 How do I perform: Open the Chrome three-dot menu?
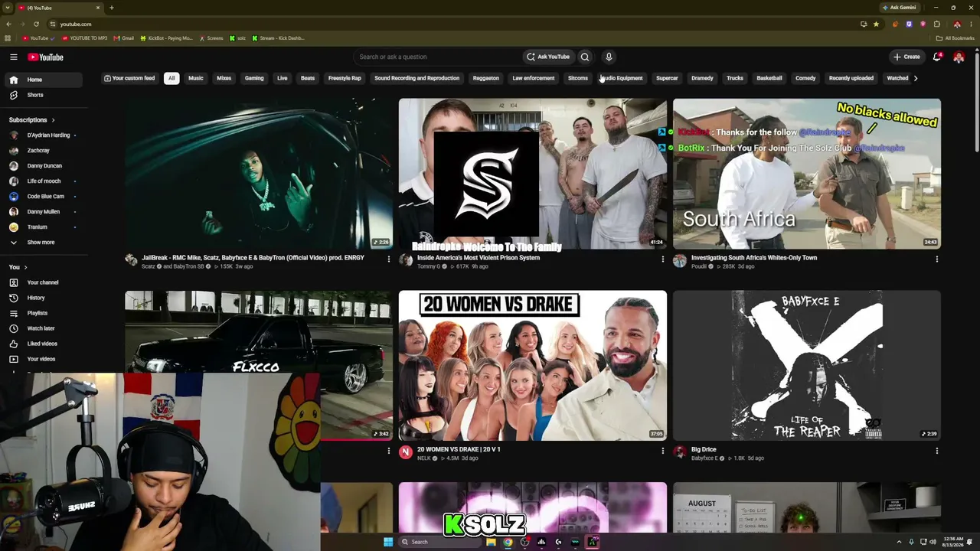pos(970,24)
